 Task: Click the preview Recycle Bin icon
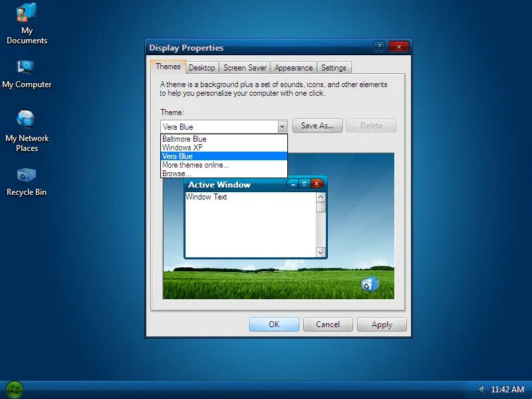pos(369,285)
